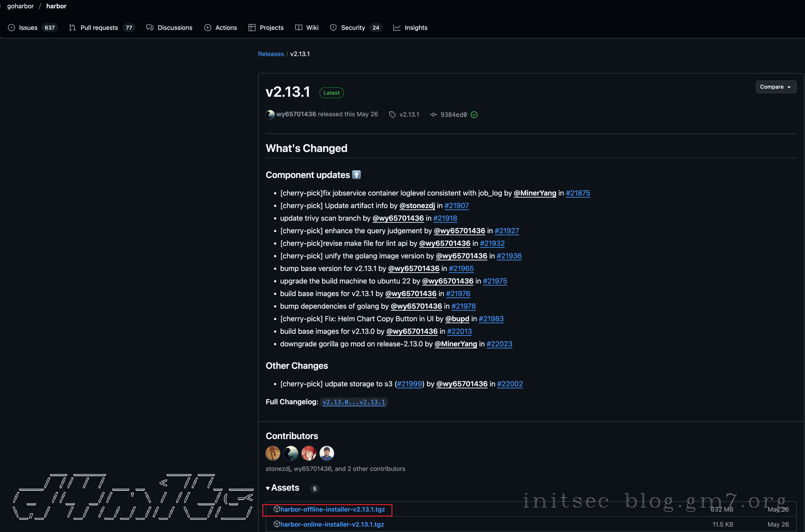Viewport: 805px width, 532px height.
Task: Download harbor-offline-installer-v2.13.1.tgz
Action: click(332, 509)
